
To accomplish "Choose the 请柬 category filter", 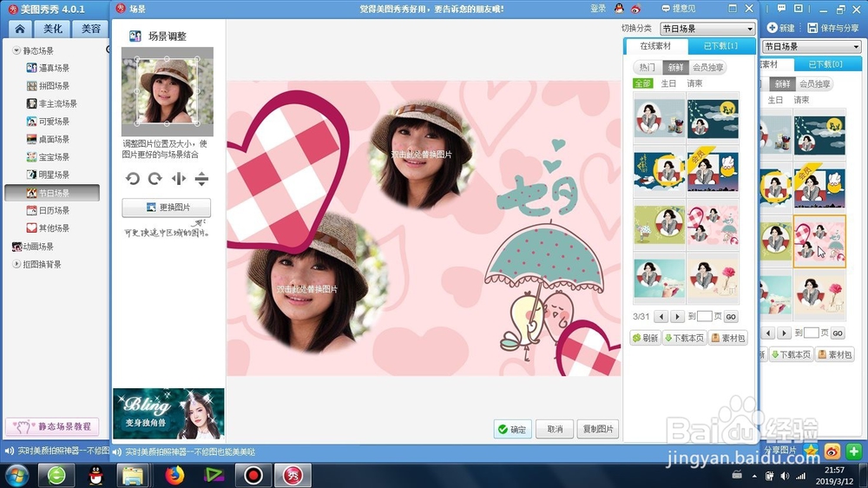I will coord(694,83).
